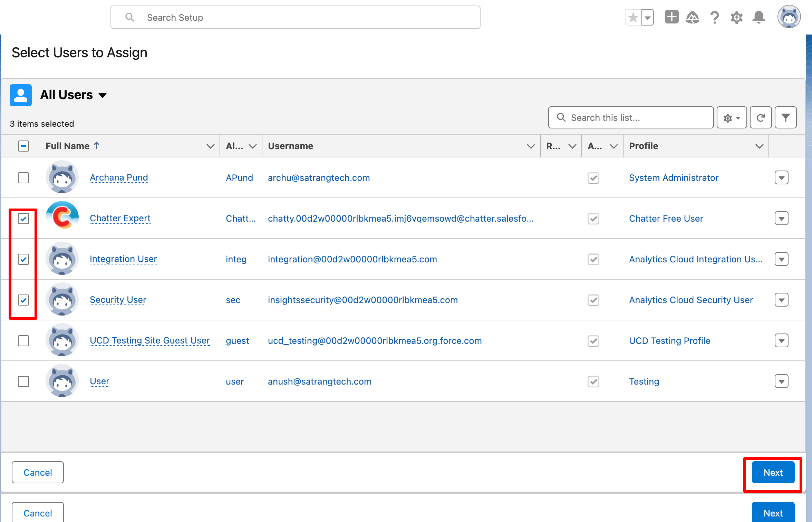Click the favorites star icon
This screenshot has height=522, width=812.
click(633, 17)
